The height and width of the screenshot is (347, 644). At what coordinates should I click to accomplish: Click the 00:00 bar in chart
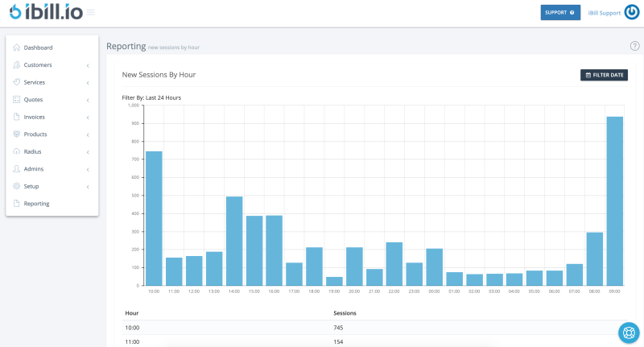point(434,267)
